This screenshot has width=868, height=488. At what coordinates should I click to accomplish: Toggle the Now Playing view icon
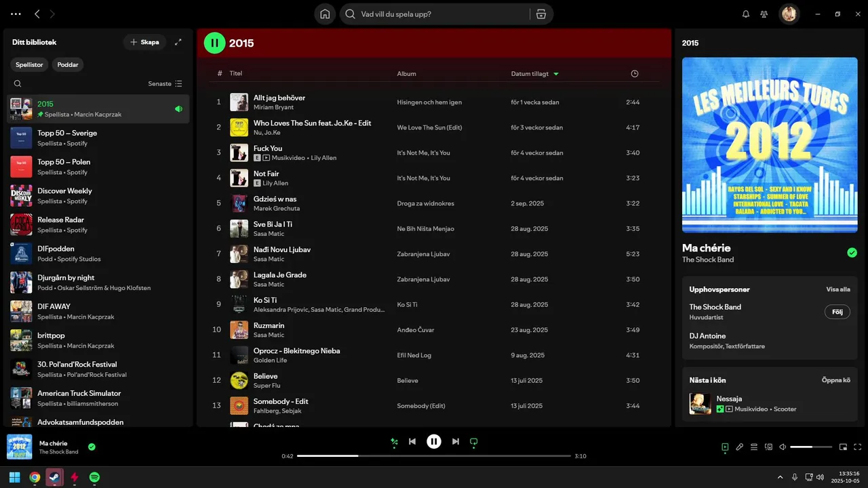[x=725, y=447]
